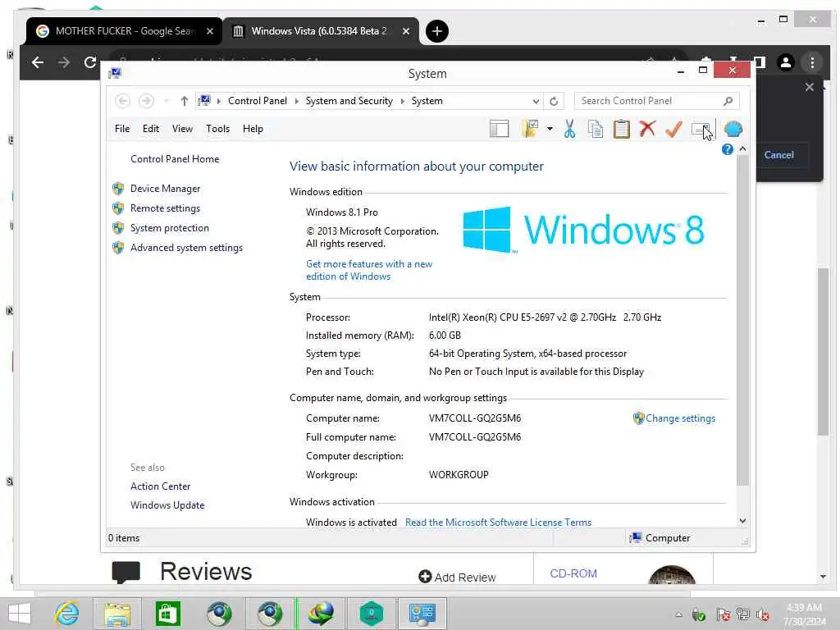
Task: Show hidden tray icons arrow
Action: [x=678, y=614]
